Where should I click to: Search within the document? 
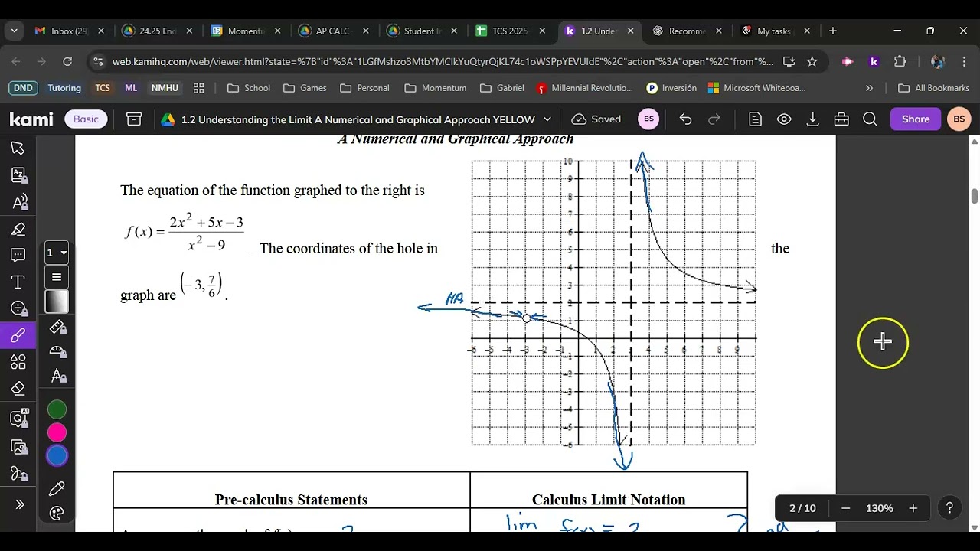coord(870,119)
